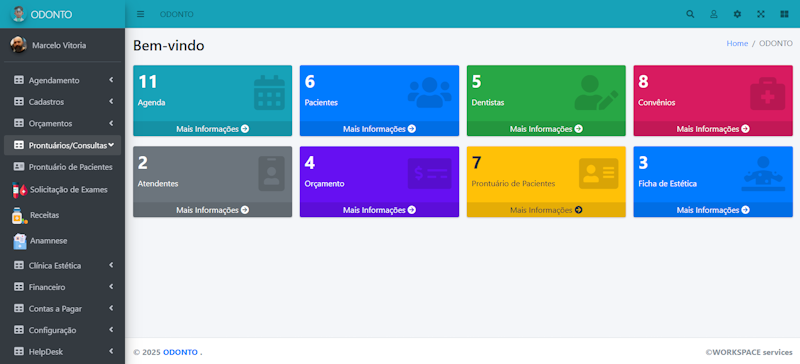
Task: Click the count 11 on Agenda card
Action: [x=147, y=82]
